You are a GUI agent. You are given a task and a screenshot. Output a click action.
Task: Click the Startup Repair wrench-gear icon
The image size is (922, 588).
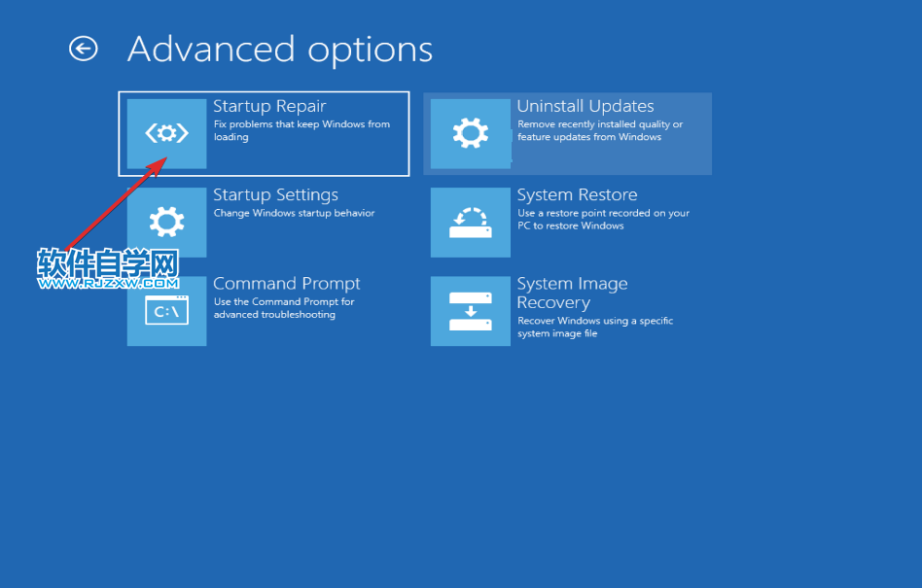point(167,133)
